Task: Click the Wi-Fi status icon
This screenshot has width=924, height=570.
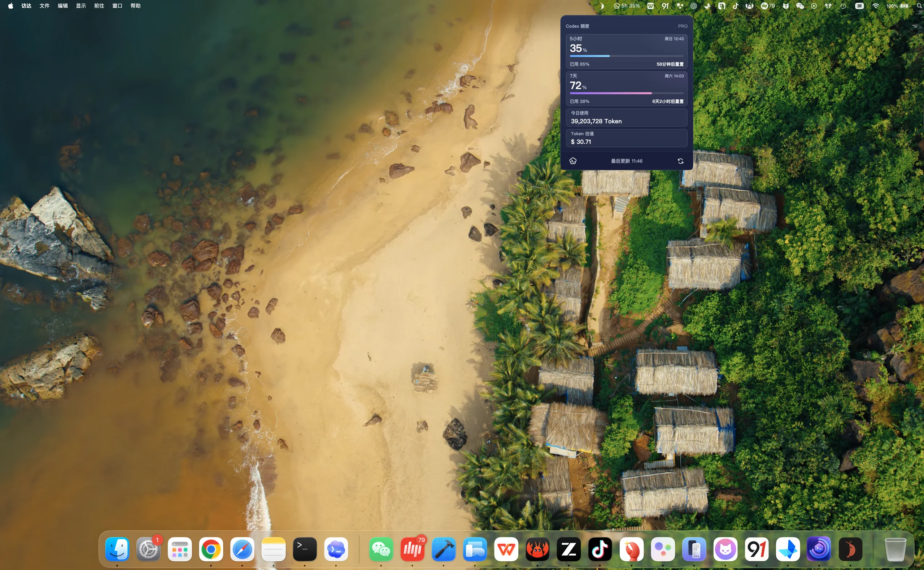Action: [x=875, y=6]
